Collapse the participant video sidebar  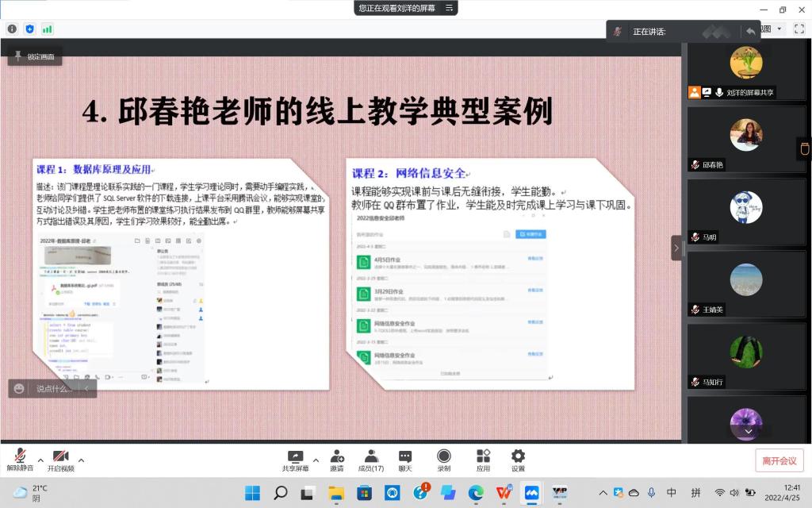click(x=676, y=248)
